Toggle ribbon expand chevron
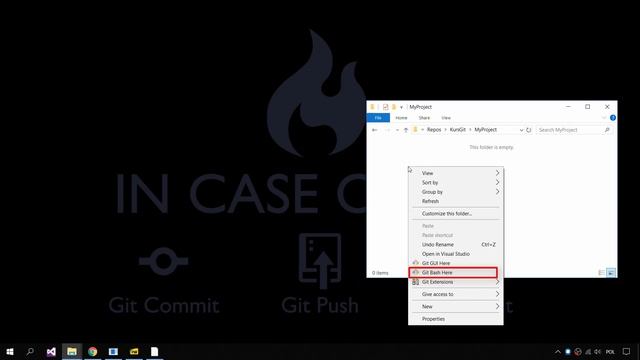640x360 pixels. [x=604, y=118]
